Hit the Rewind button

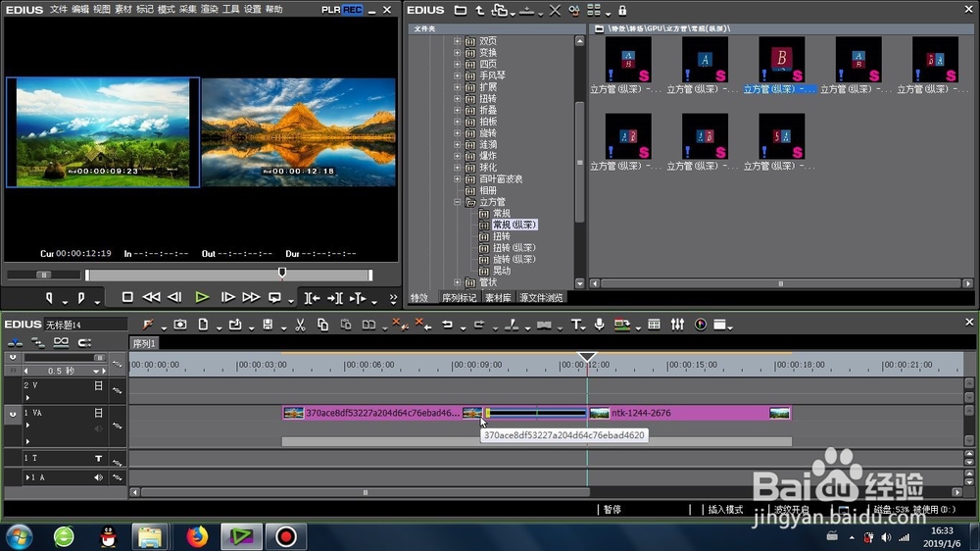(x=151, y=297)
